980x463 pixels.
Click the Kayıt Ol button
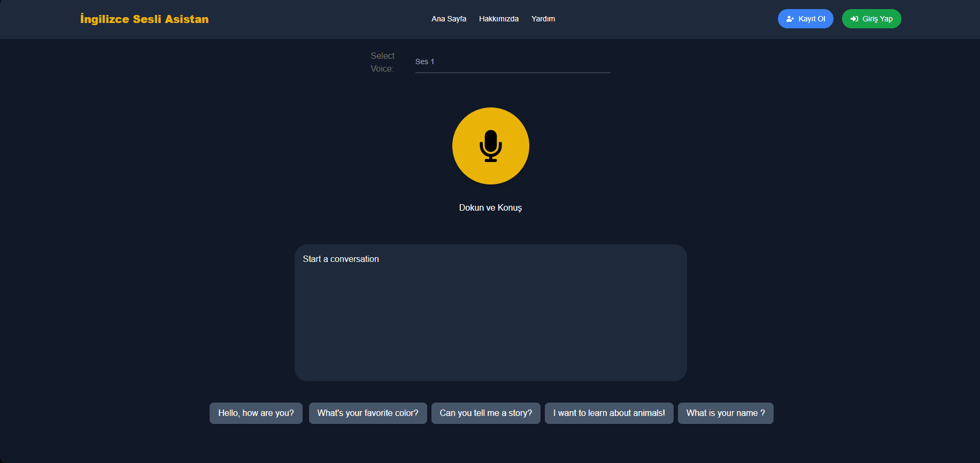pos(805,19)
